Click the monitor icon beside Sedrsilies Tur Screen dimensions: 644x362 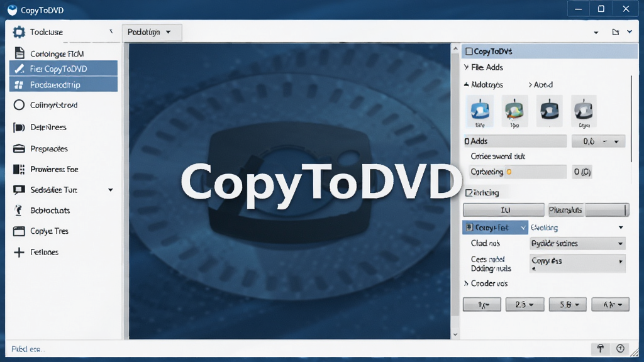coord(19,190)
